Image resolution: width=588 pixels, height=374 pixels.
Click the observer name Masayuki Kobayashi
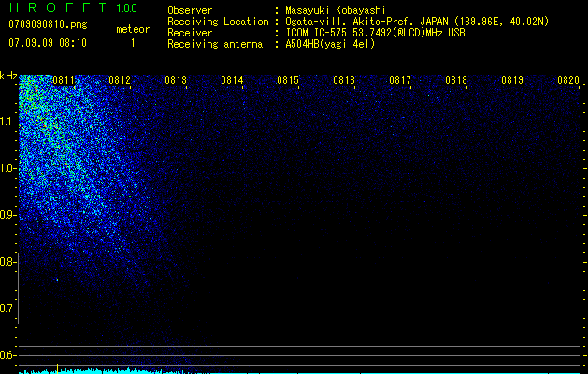336,10
